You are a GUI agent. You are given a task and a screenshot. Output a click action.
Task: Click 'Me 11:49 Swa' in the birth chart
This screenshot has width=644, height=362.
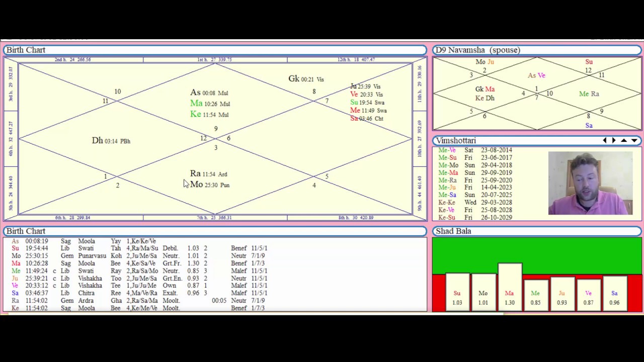click(369, 111)
